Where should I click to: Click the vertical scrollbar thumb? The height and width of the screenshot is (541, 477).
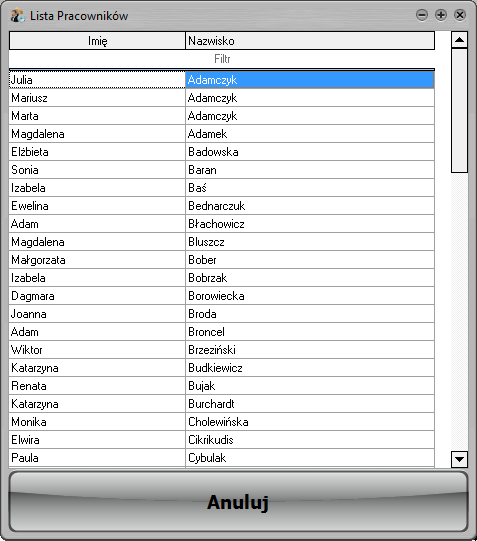(459, 110)
